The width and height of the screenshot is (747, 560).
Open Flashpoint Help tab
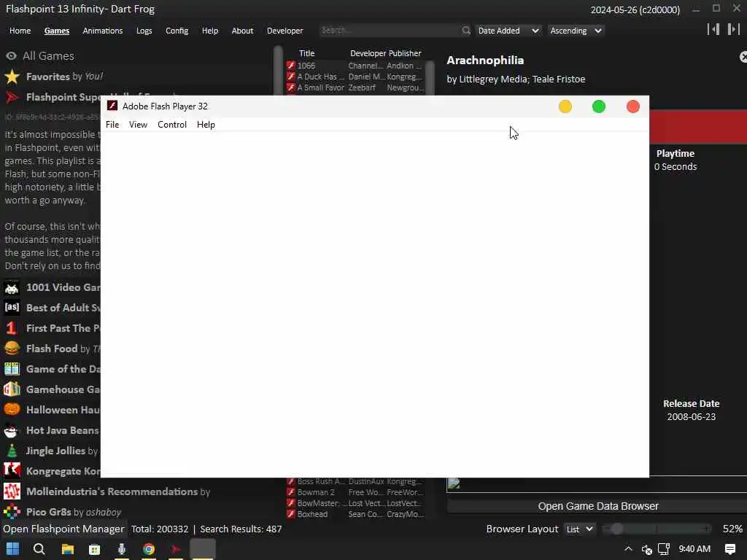tap(209, 31)
